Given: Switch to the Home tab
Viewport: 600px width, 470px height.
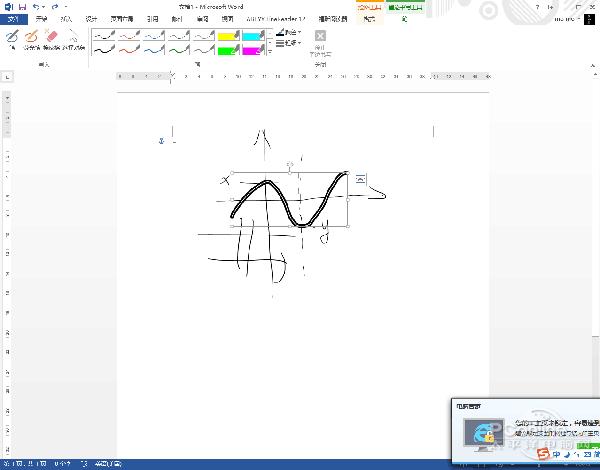Looking at the screenshot, I should pos(41,19).
